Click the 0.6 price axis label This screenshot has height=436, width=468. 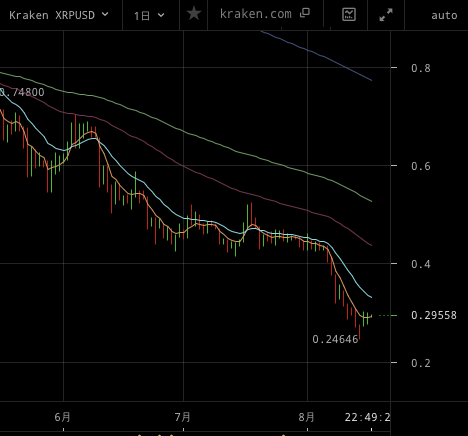click(421, 166)
